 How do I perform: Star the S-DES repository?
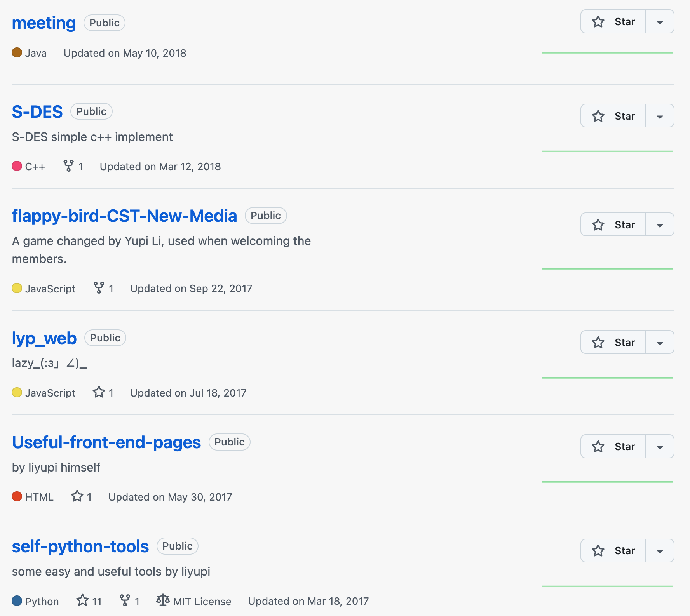tap(613, 116)
